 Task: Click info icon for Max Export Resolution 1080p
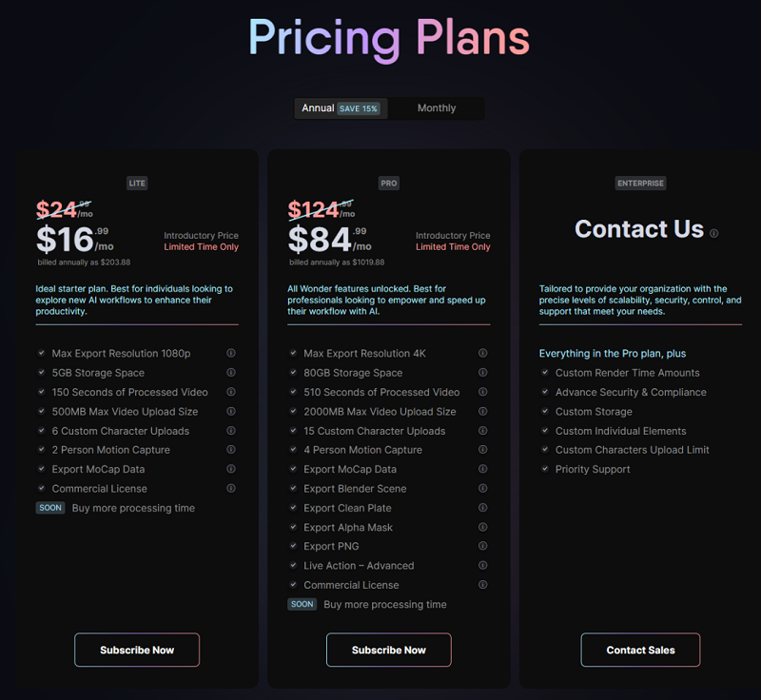[x=231, y=354]
